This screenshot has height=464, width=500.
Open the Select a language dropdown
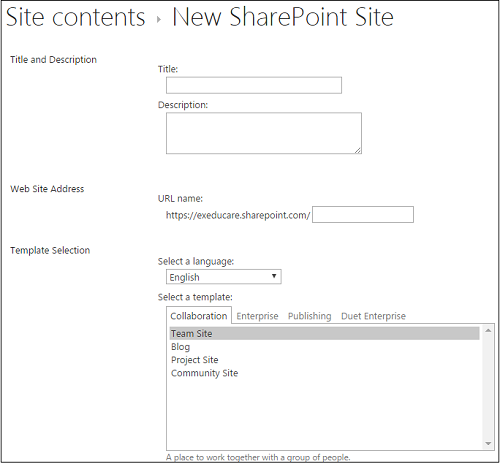(224, 277)
